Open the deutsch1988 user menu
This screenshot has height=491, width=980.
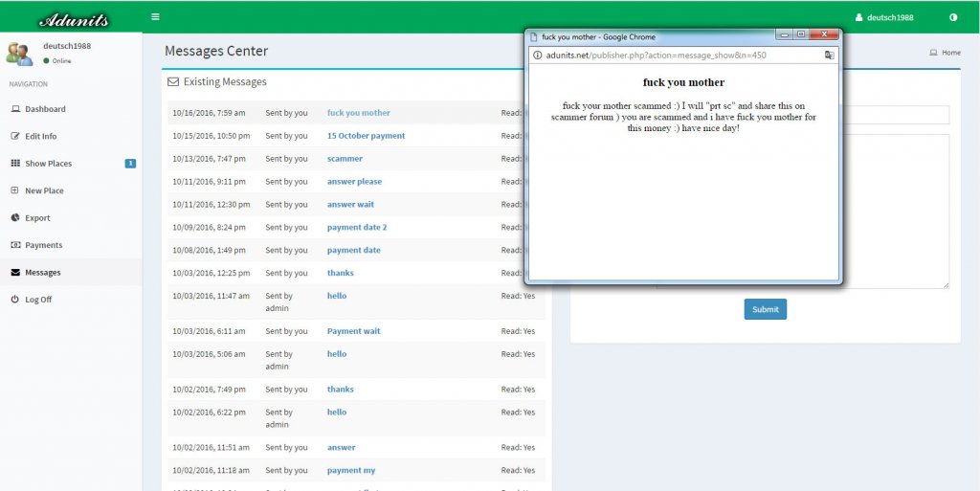(883, 17)
